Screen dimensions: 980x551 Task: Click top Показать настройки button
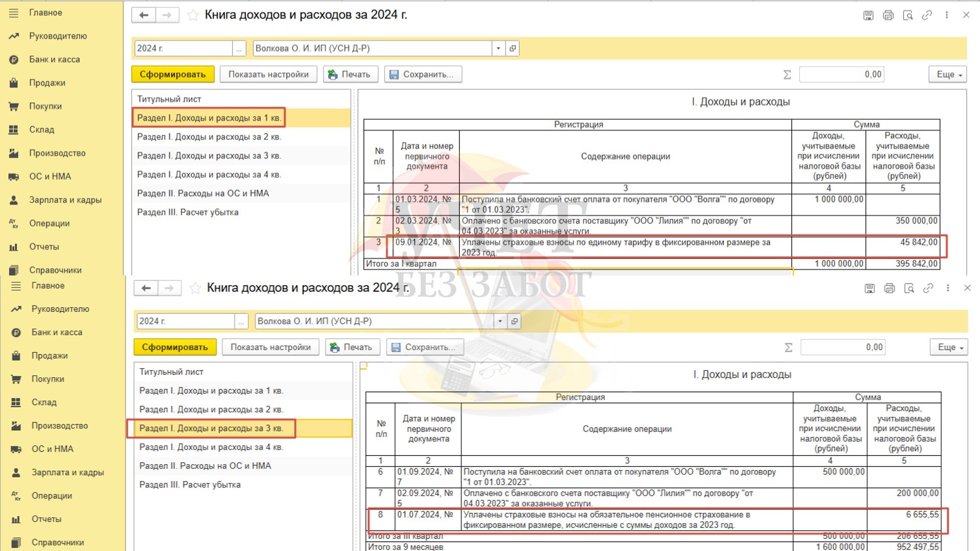click(268, 74)
